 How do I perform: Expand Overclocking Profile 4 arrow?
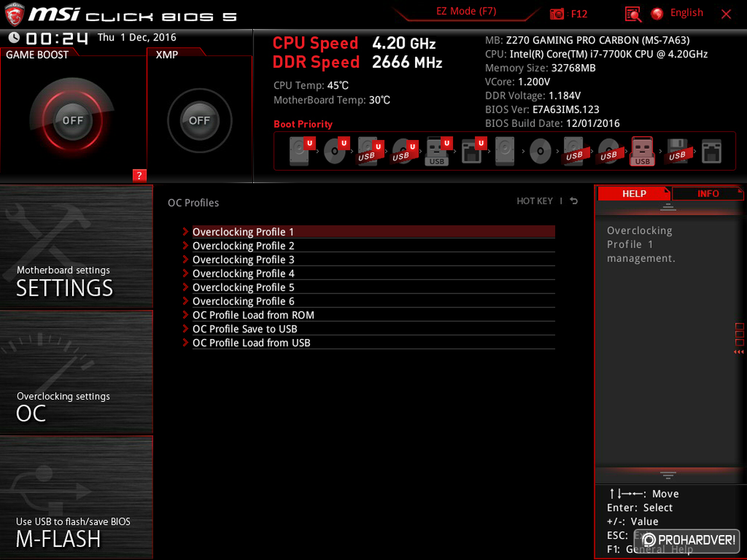click(186, 273)
